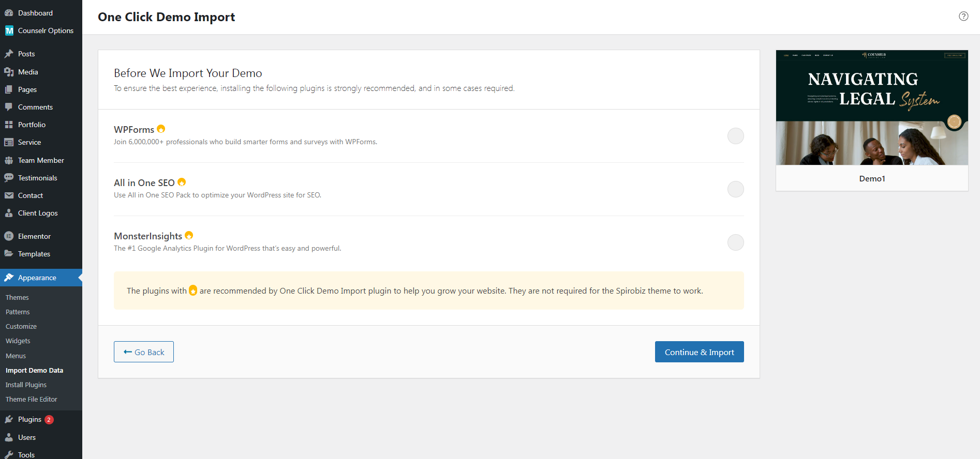This screenshot has width=980, height=459.
Task: Click the Before We Import Your Demo heading
Action: coord(188,73)
